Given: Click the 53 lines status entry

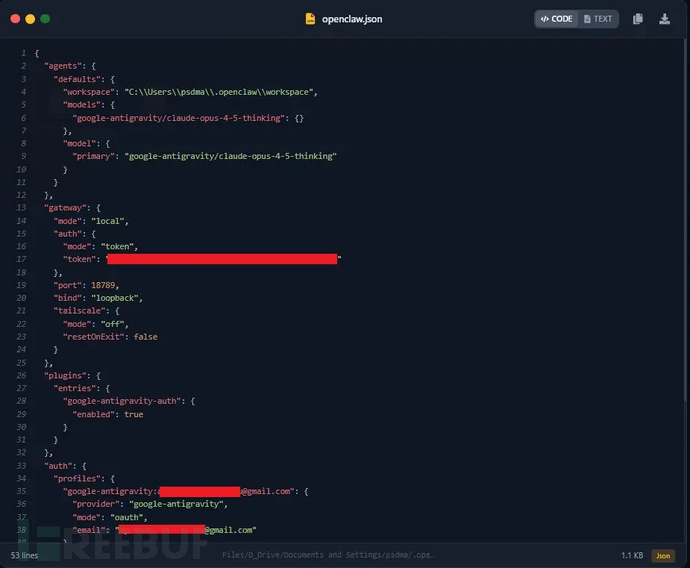Looking at the screenshot, I should click(x=24, y=555).
